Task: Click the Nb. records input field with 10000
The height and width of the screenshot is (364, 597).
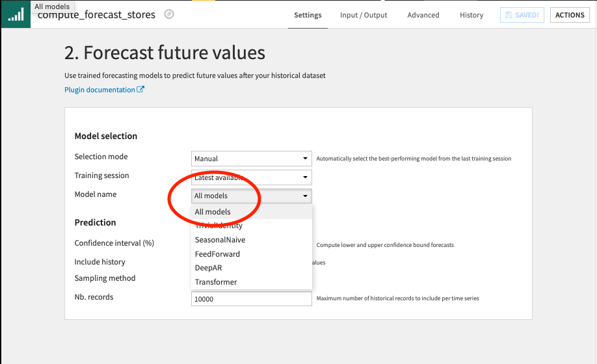Action: pyautogui.click(x=251, y=298)
